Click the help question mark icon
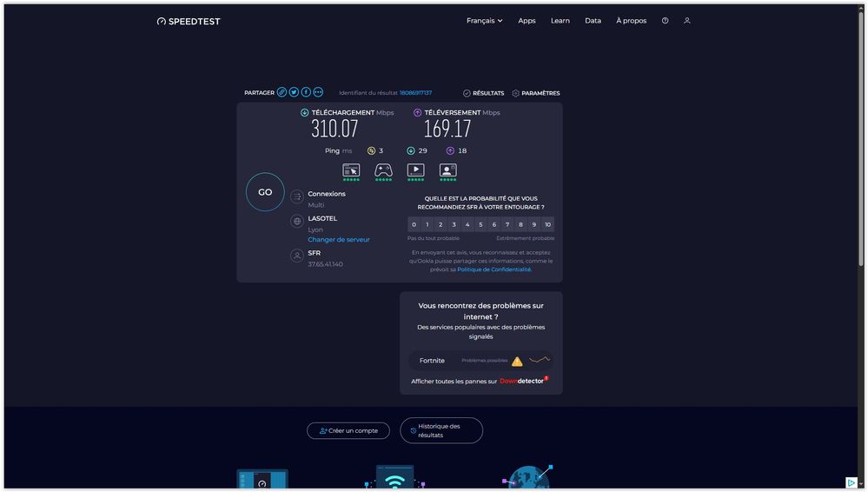This screenshot has height=492, width=868. coord(665,21)
